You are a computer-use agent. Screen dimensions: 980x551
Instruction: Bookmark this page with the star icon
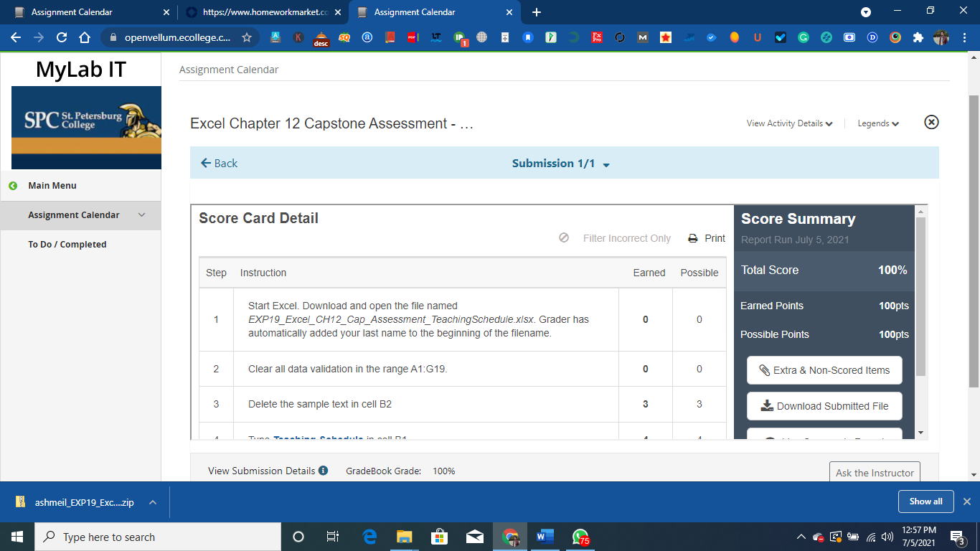pyautogui.click(x=247, y=37)
